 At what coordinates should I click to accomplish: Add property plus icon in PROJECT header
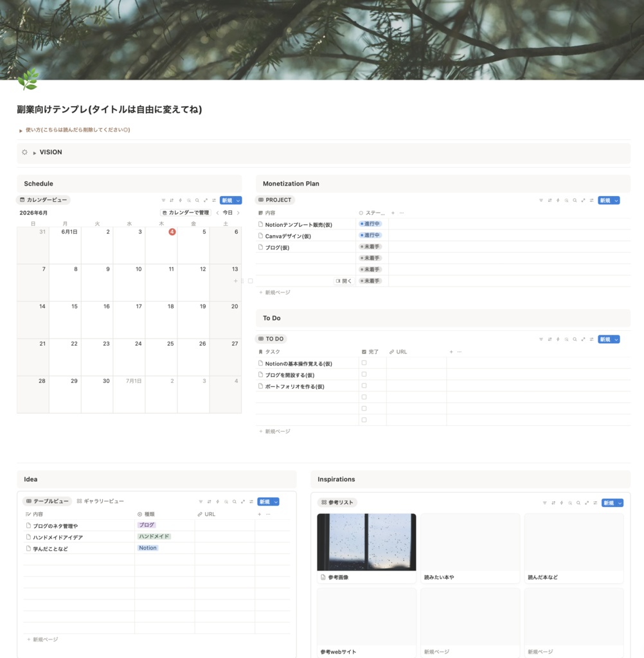[393, 213]
